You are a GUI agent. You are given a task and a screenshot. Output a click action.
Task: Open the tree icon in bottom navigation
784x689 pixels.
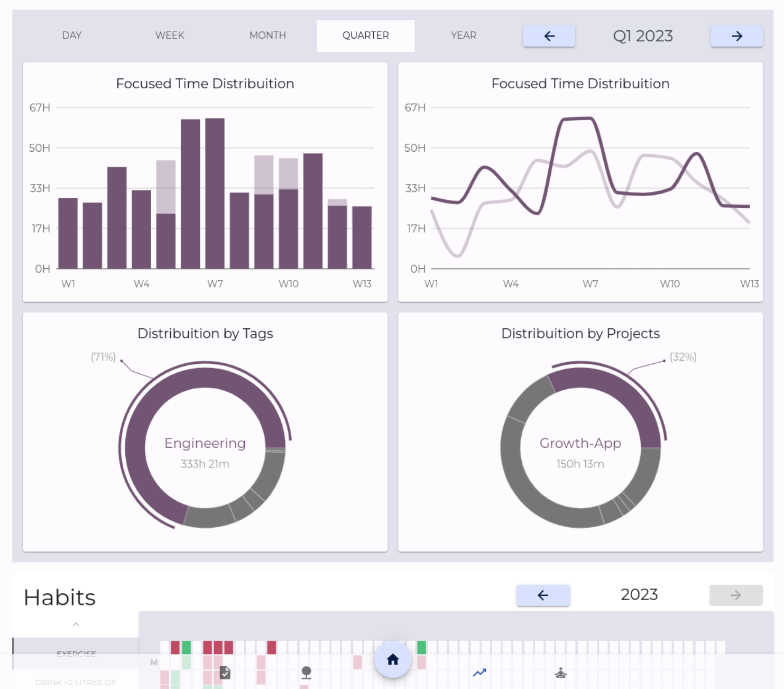(306, 673)
